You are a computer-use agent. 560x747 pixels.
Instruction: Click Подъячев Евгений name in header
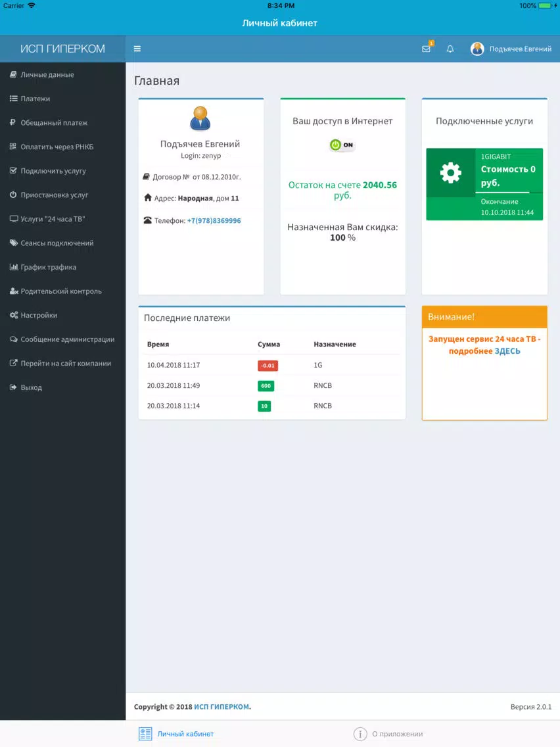click(521, 49)
